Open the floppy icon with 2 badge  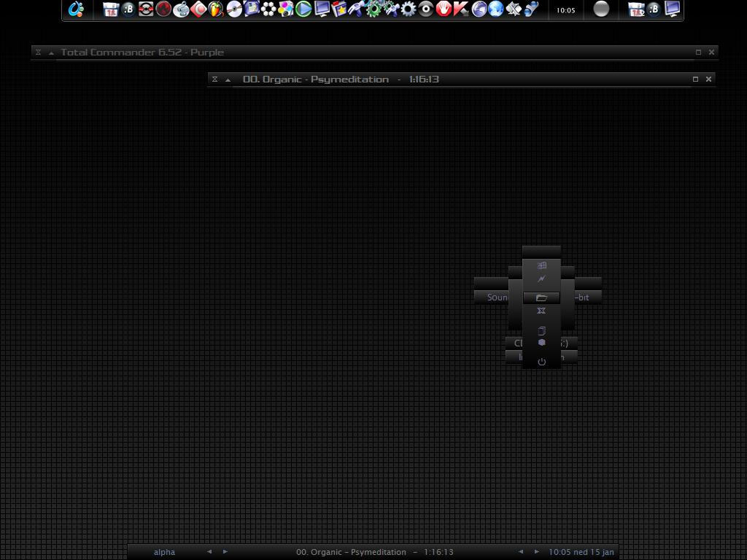click(x=636, y=9)
